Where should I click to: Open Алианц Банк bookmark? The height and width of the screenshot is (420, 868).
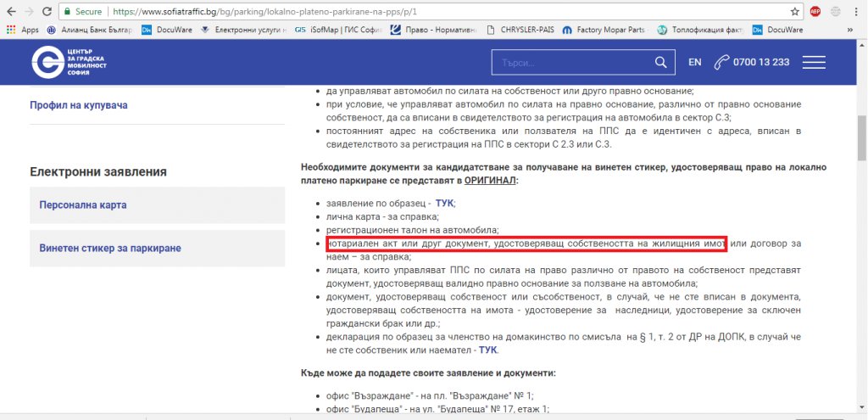click(x=90, y=30)
